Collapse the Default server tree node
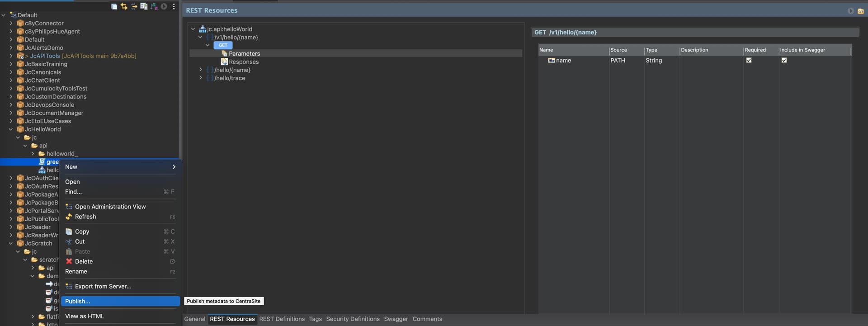 pos(4,15)
